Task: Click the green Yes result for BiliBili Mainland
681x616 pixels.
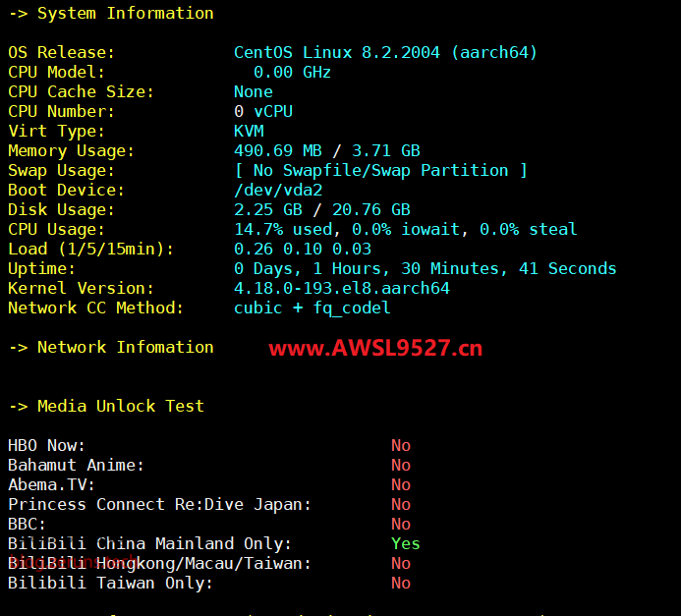Action: point(405,544)
